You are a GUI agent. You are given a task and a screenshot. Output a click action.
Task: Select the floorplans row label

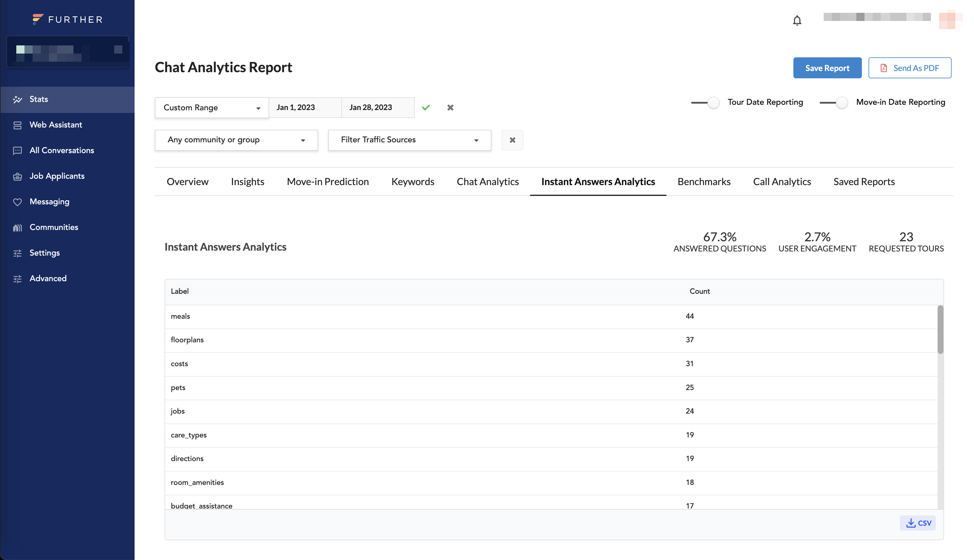coord(187,340)
